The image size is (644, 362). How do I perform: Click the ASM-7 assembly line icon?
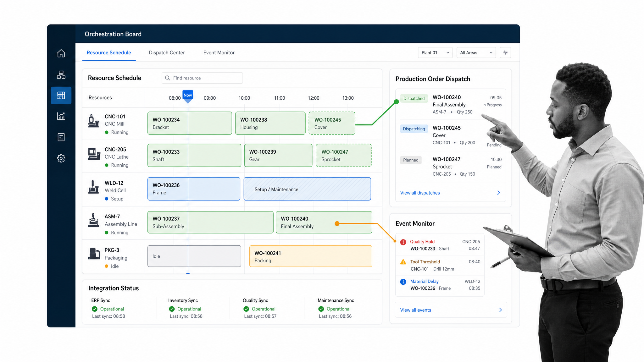(93, 220)
